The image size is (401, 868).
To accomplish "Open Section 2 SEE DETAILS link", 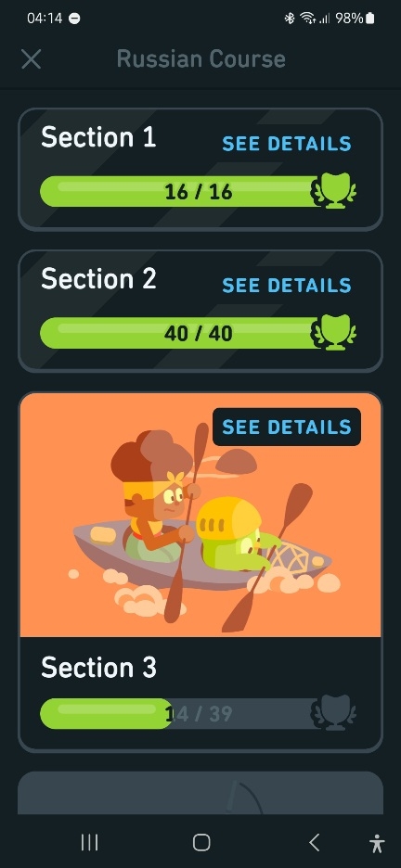I will tap(287, 285).
